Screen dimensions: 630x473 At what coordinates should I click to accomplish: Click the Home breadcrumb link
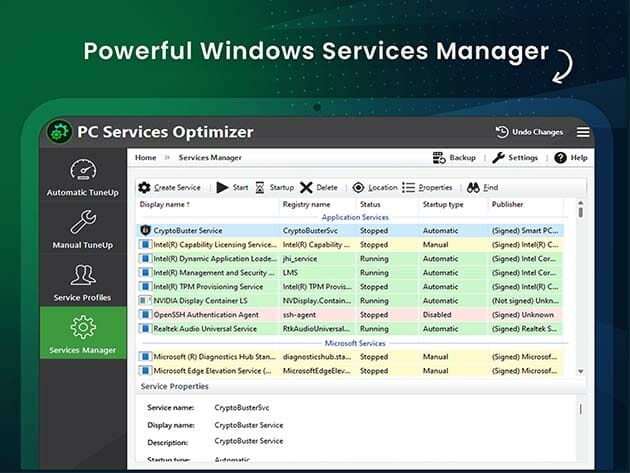(146, 158)
